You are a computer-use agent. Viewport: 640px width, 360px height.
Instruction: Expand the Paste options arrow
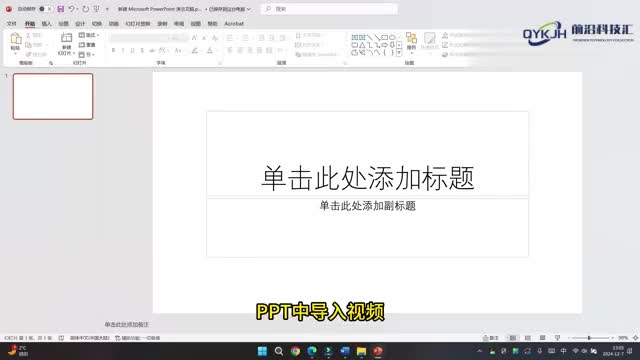click(x=16, y=53)
